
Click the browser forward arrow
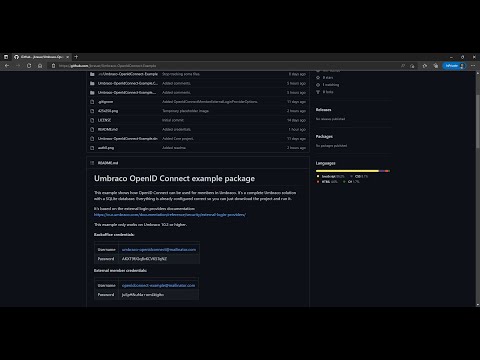coord(18,66)
